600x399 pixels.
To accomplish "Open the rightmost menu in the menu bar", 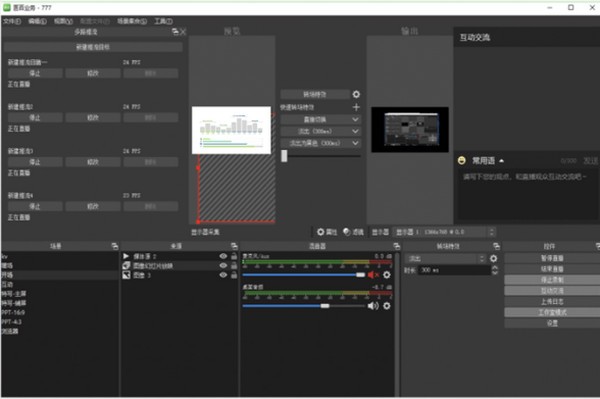I will pos(163,21).
